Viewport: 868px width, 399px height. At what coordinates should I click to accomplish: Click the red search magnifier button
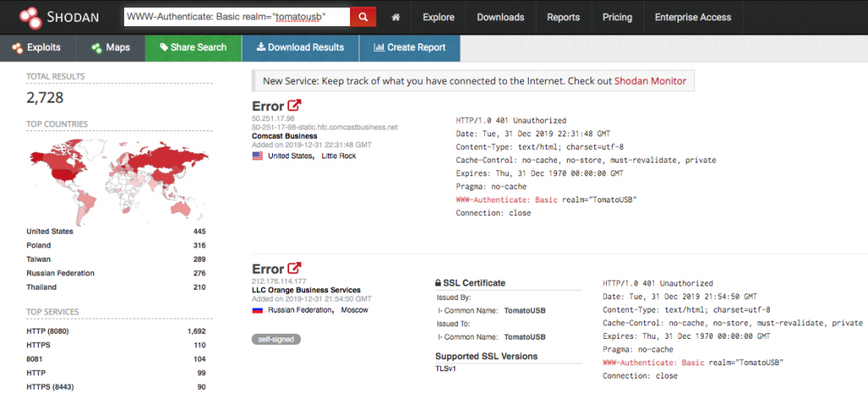pyautogui.click(x=363, y=17)
